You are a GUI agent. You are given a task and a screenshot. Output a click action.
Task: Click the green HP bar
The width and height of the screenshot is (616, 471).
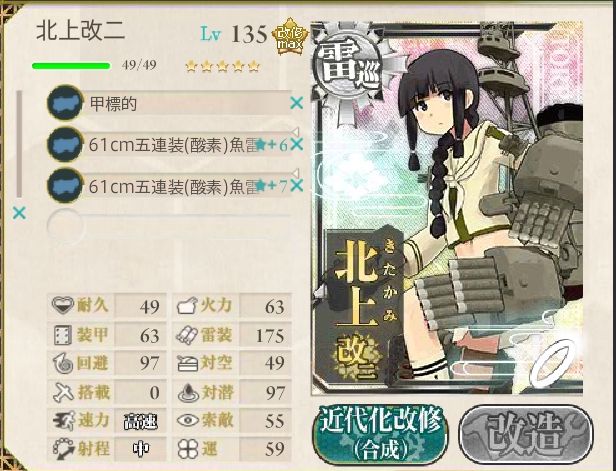pyautogui.click(x=71, y=66)
